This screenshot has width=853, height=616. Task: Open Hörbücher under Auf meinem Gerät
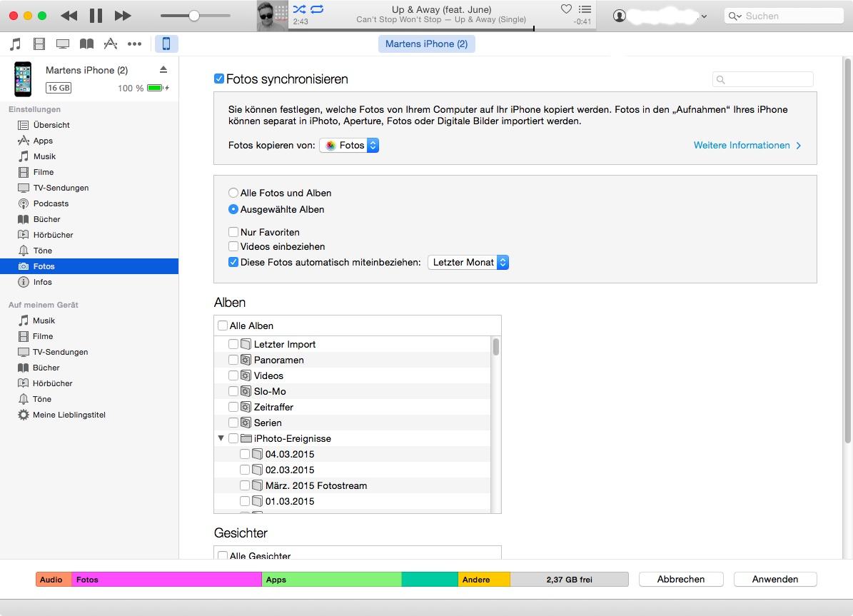[52, 383]
